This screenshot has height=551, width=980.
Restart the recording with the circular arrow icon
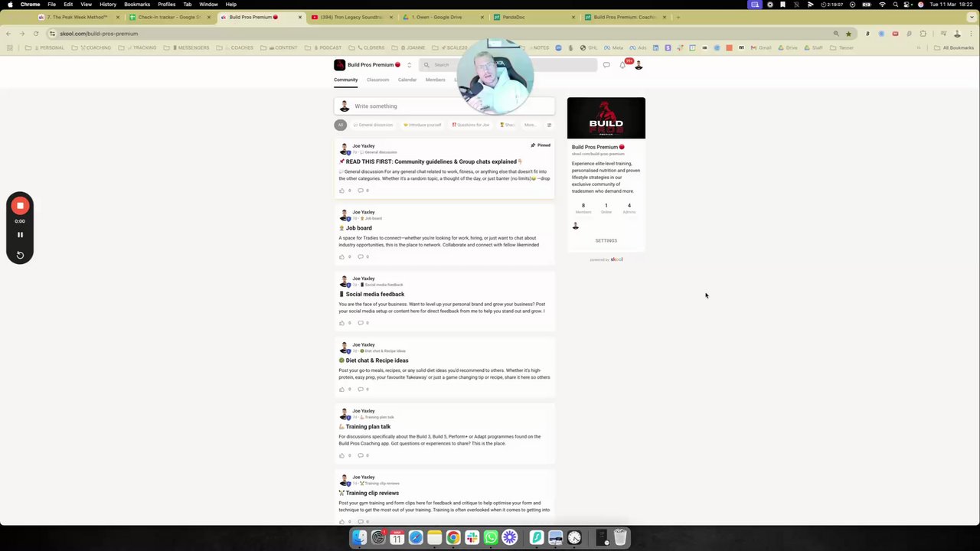pos(20,255)
